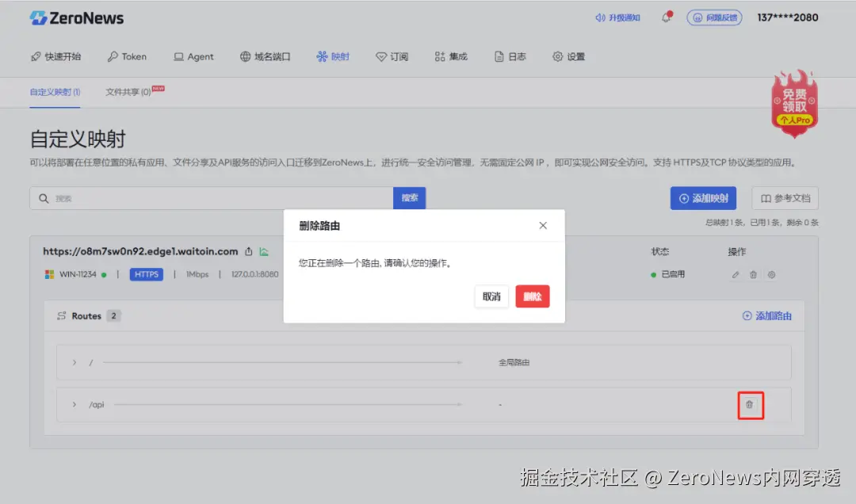Click the HTTPS protocol badge

[x=147, y=274]
